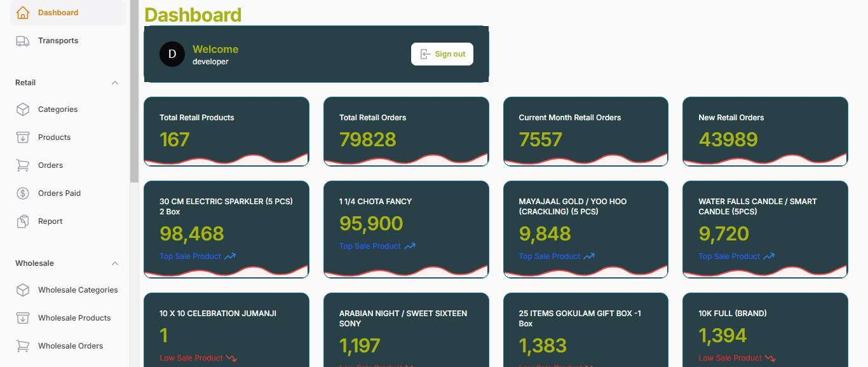This screenshot has height=367, width=868.
Task: Click the Products box icon
Action: pyautogui.click(x=23, y=137)
